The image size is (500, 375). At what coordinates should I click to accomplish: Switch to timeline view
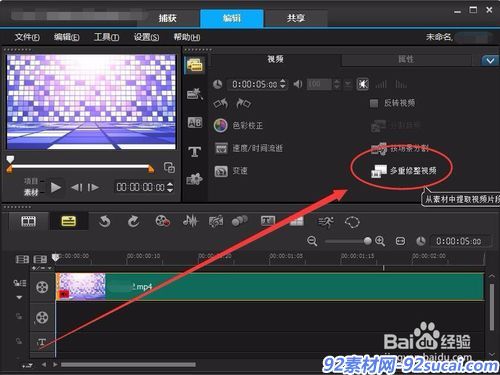[x=69, y=221]
